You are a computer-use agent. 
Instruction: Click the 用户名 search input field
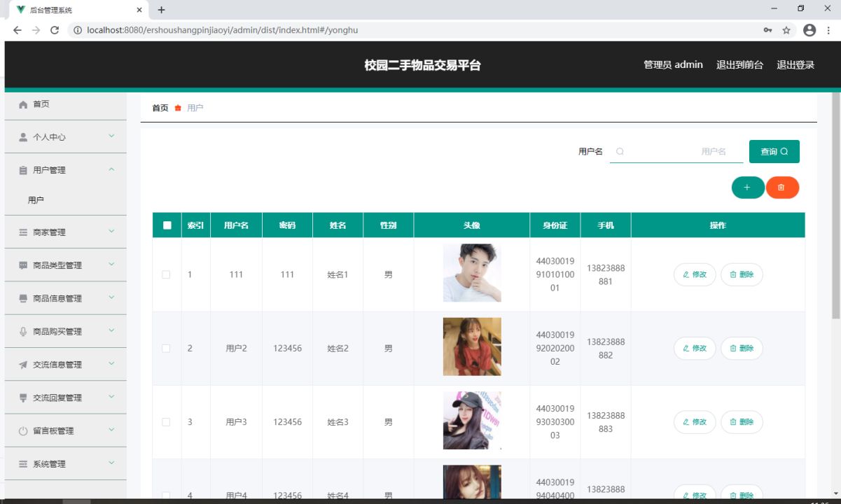(x=676, y=152)
